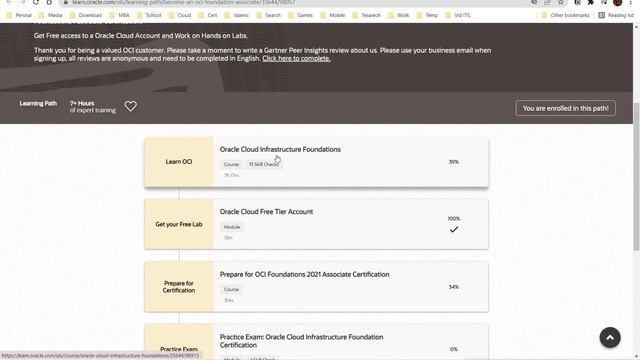Viewport: 640px width, 360px height.
Task: Click the heart favorite icon beside 7+ Hours
Action: tap(131, 106)
